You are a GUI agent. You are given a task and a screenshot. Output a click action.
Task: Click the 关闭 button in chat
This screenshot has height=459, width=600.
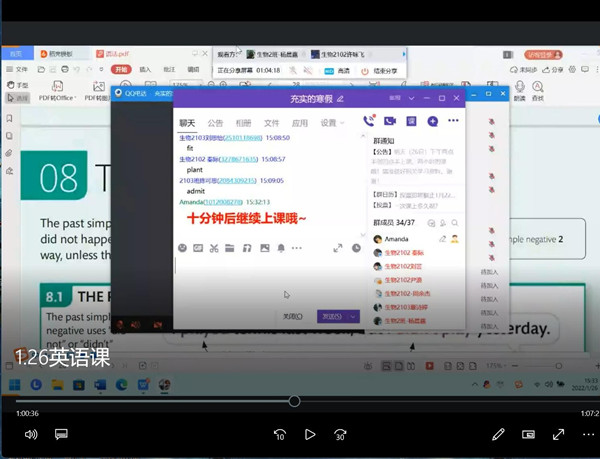click(291, 316)
